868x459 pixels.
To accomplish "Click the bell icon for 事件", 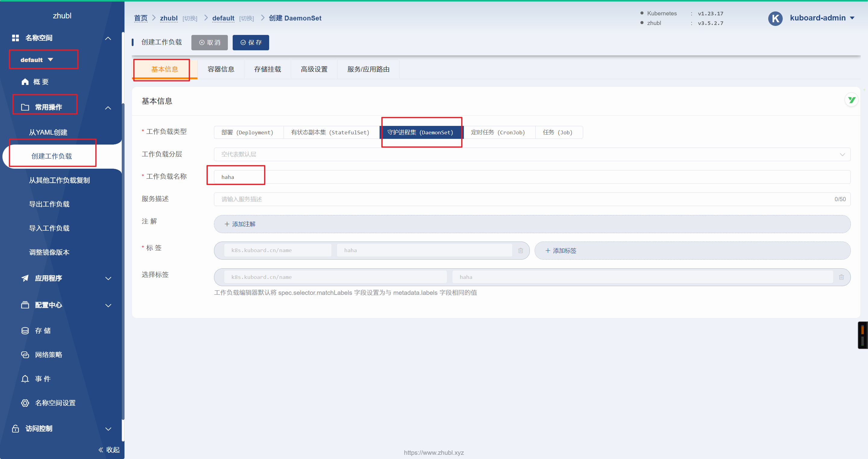I will (25, 379).
